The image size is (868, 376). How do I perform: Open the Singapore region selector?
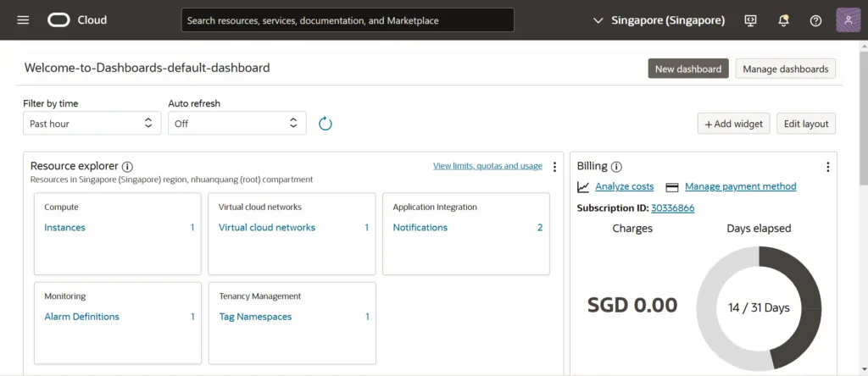[659, 20]
